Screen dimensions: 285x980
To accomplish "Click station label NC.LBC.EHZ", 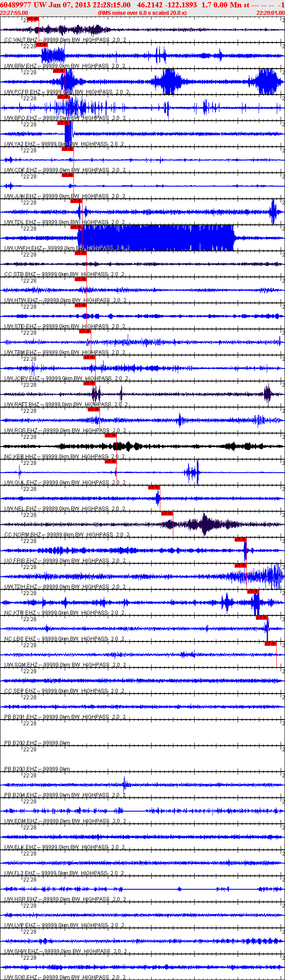I will (20, 639).
